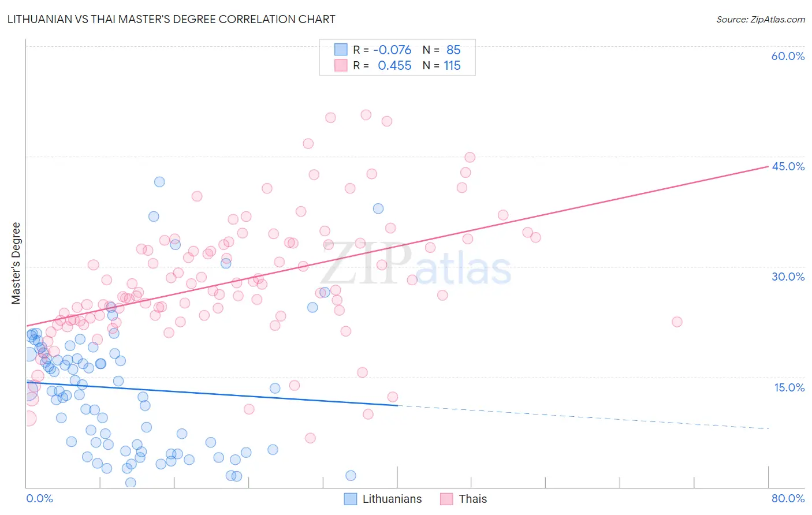Click the 30.0% y-axis tick label
Image resolution: width=812 pixels, height=515 pixels.
[788, 277]
